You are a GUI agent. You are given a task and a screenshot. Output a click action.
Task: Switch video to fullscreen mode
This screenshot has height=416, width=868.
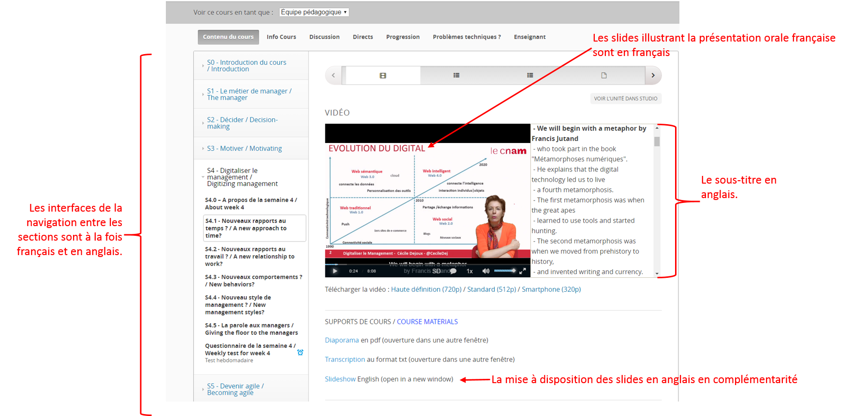tap(522, 271)
